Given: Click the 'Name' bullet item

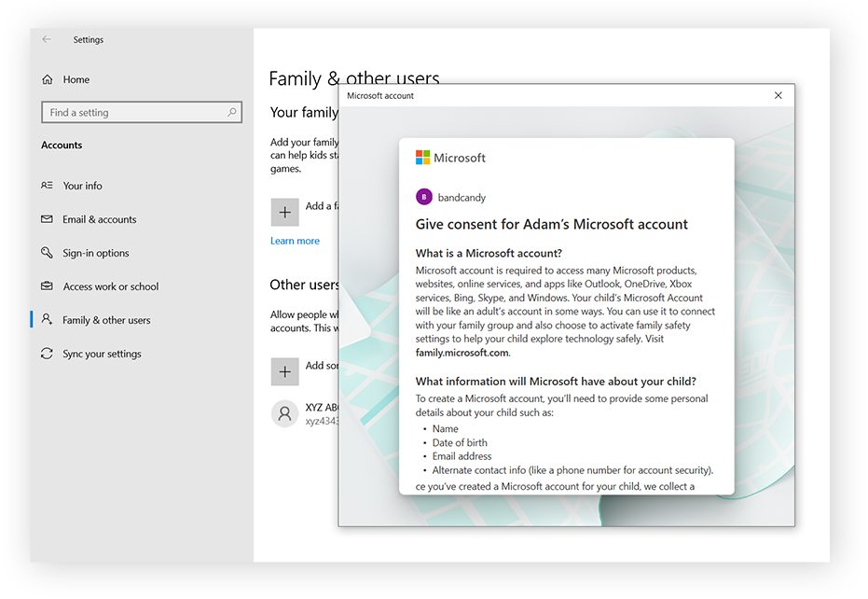Looking at the screenshot, I should [445, 429].
